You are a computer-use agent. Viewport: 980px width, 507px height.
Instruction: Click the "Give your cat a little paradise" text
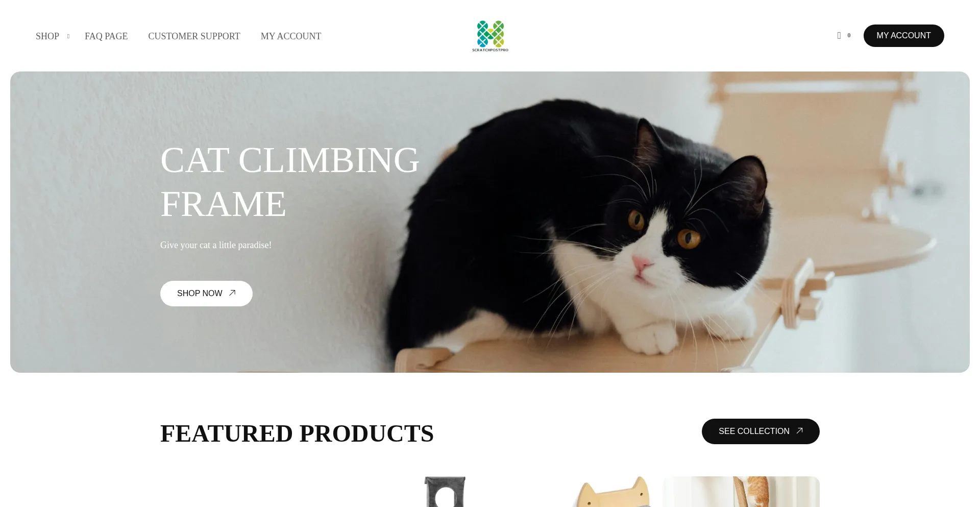click(216, 245)
